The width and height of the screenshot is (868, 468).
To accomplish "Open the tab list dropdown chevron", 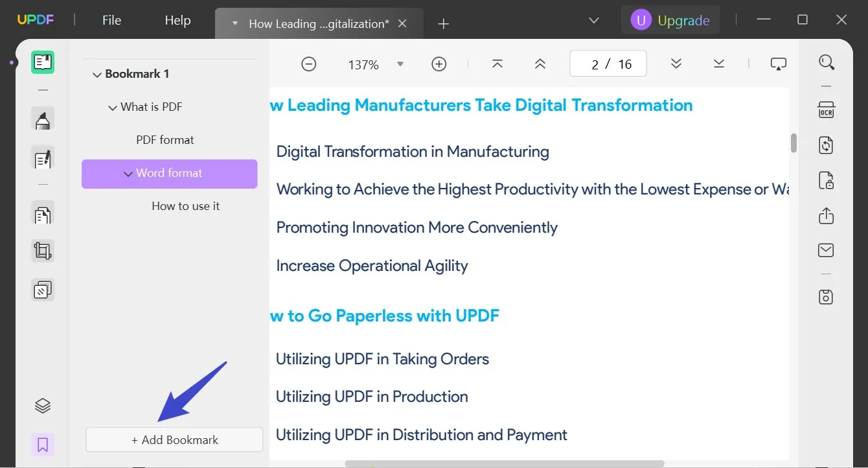I will point(594,20).
